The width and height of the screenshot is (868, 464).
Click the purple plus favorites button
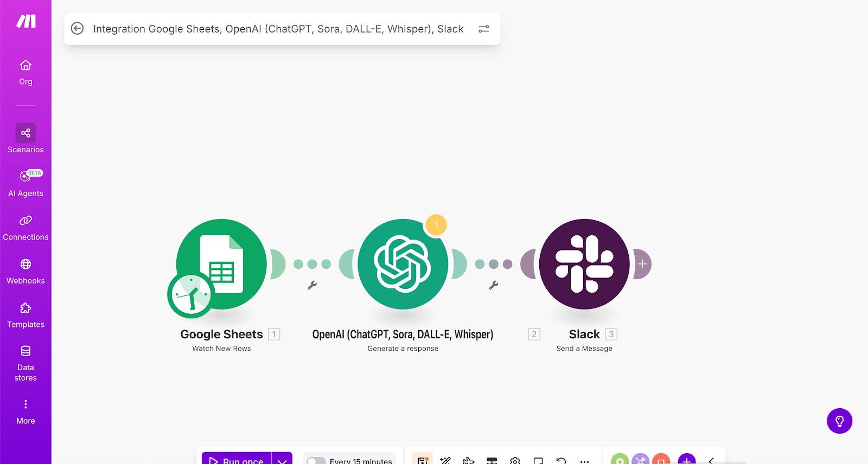687,460
